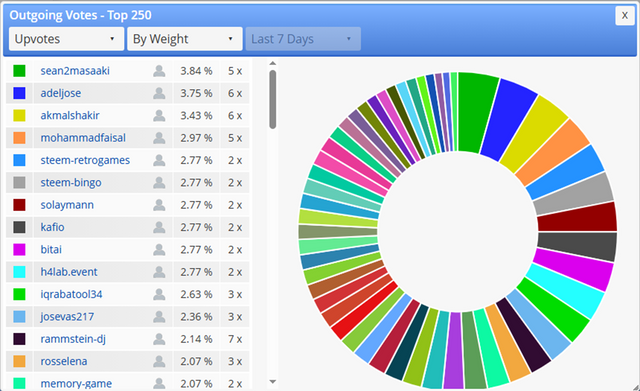
Task: Open the Upvotes dropdown
Action: 66,39
